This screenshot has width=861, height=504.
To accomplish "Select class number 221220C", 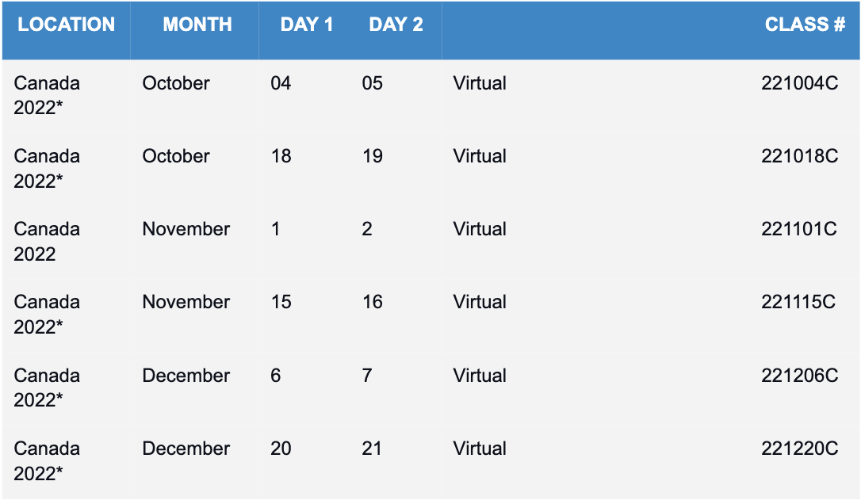I will [x=799, y=449].
